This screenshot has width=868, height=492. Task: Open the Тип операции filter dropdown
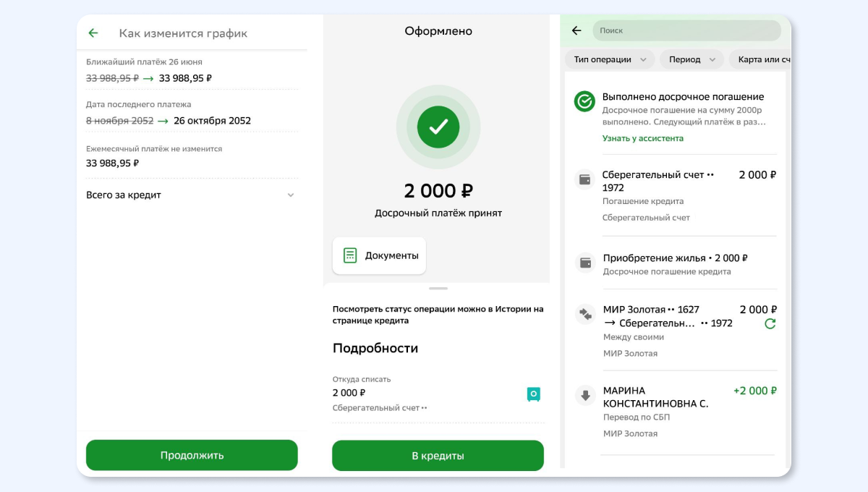610,59
